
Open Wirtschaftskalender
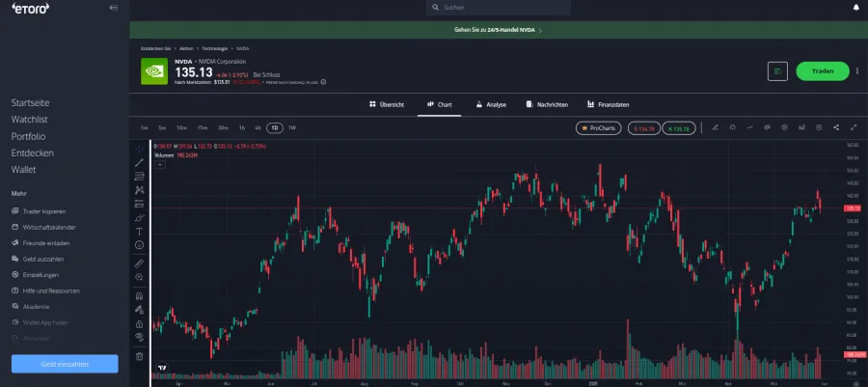(x=43, y=228)
